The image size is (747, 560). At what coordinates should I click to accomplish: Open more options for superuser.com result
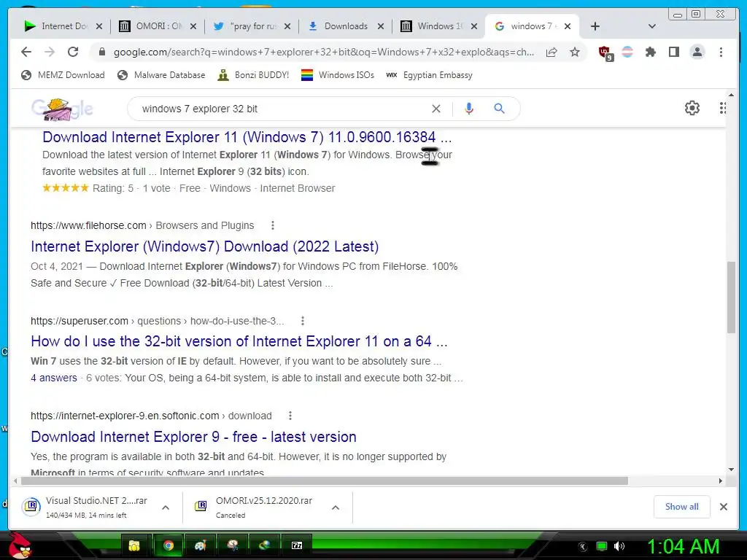[x=303, y=321]
